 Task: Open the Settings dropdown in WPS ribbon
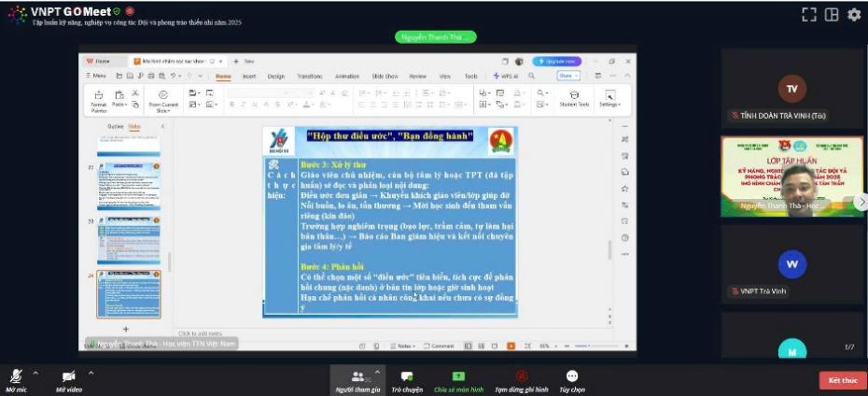click(609, 99)
